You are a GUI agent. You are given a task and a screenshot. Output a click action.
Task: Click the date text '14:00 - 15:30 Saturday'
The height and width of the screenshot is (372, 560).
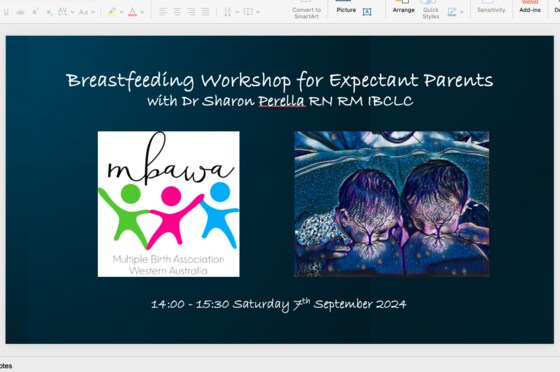click(220, 305)
